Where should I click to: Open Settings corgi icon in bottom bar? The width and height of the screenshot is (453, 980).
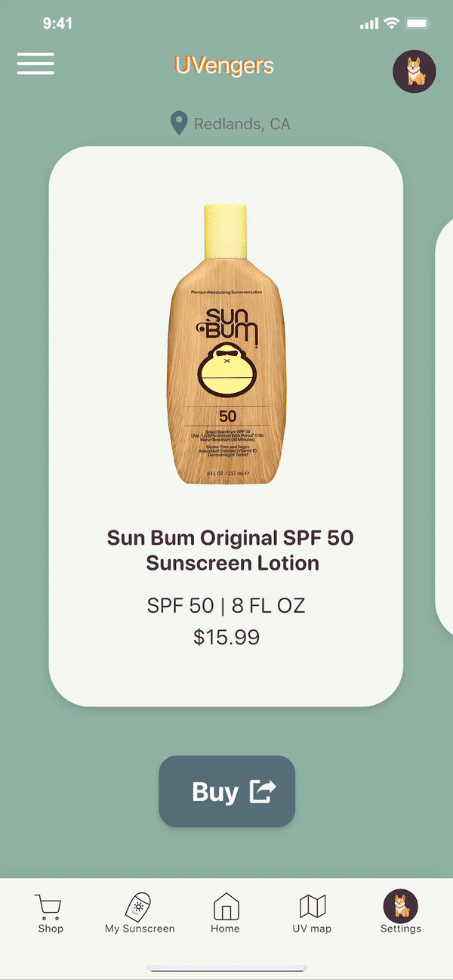pyautogui.click(x=400, y=906)
